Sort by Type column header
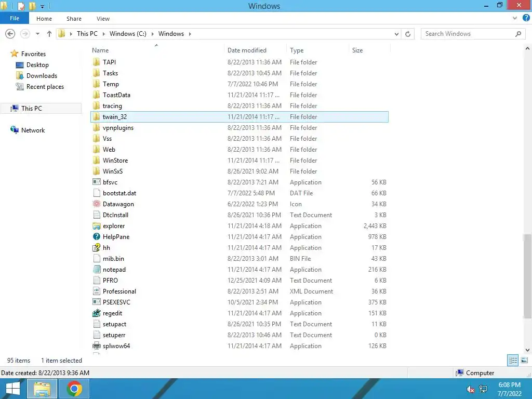The image size is (532, 399). click(318, 50)
